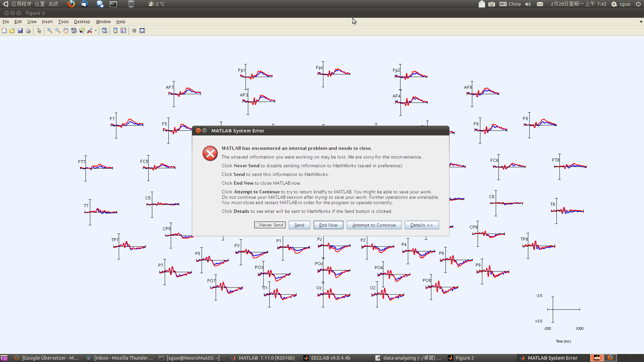644x362 pixels.
Task: Open the volume speaker indicator
Action: [528, 4]
